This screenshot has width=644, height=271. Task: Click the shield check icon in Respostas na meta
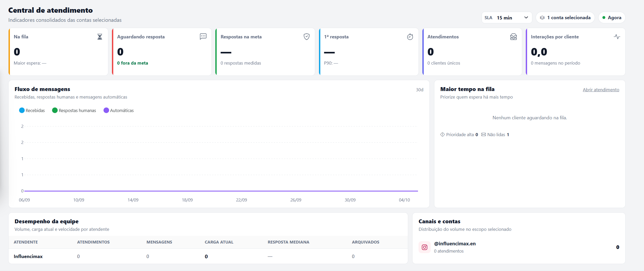(x=307, y=37)
